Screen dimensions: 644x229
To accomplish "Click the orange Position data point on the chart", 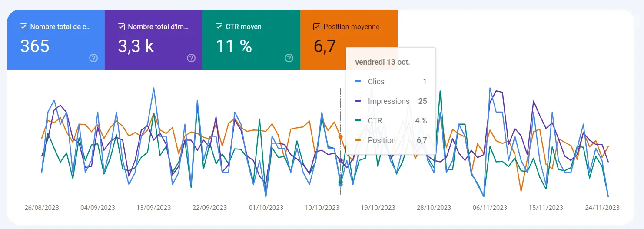I will click(x=340, y=136).
